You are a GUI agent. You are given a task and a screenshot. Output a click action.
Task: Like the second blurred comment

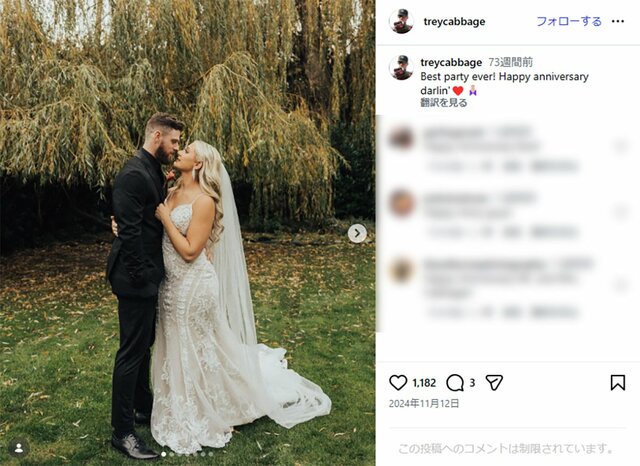pos(621,212)
